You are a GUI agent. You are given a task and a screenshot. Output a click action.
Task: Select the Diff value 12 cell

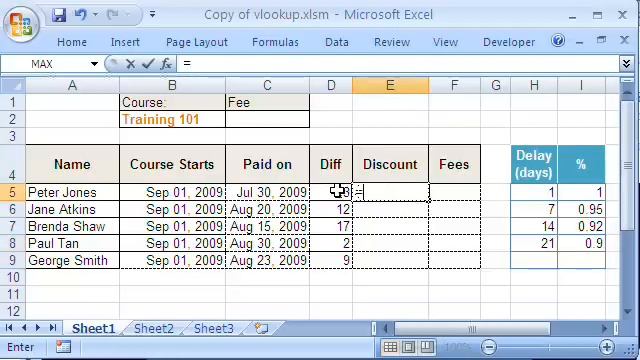[x=331, y=209]
